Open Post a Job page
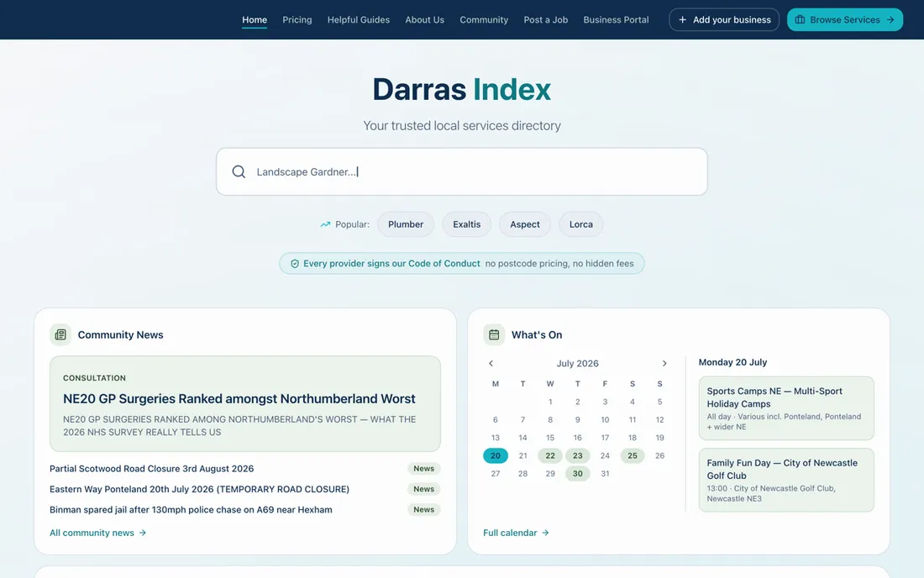 546,19
